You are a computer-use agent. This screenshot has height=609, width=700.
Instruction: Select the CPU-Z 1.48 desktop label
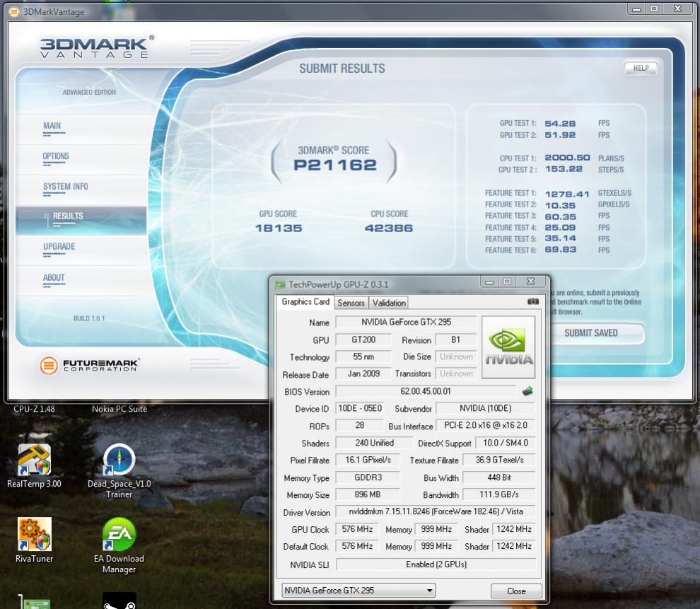34,409
